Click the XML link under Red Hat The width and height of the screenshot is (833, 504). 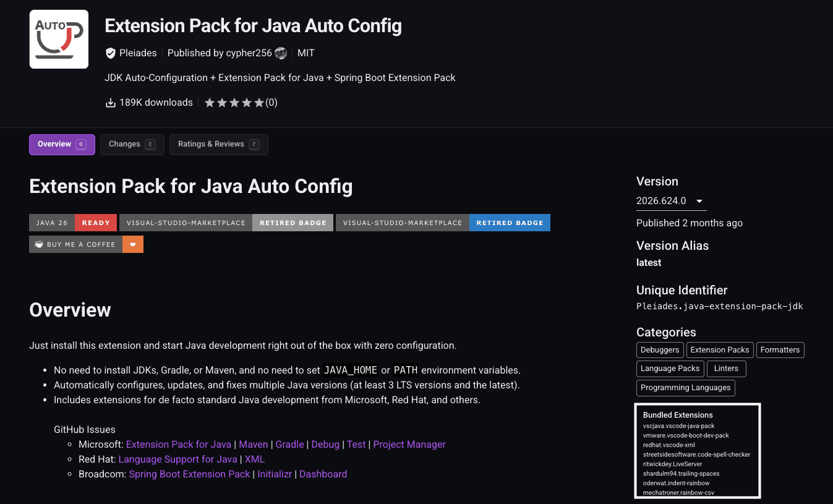255,459
